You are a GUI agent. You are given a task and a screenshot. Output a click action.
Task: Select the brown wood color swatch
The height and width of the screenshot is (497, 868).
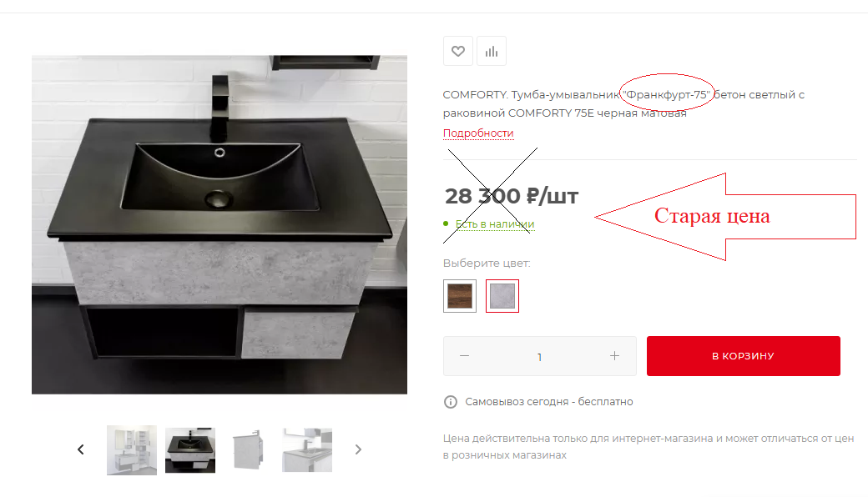pyautogui.click(x=460, y=296)
